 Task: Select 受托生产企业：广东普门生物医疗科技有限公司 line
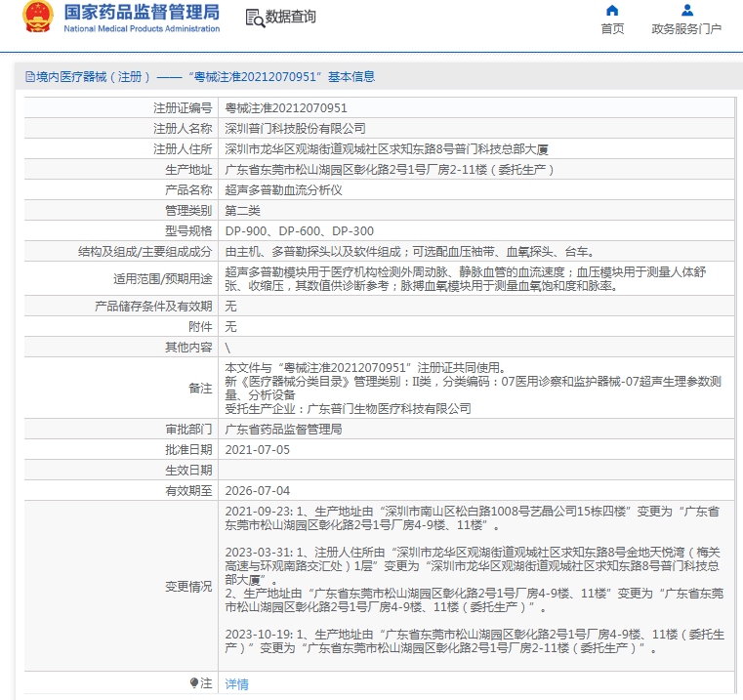pyautogui.click(x=349, y=409)
